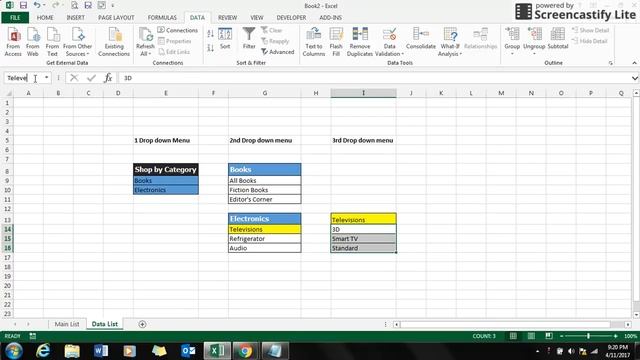Toggle the Filter funnel

(x=249, y=38)
